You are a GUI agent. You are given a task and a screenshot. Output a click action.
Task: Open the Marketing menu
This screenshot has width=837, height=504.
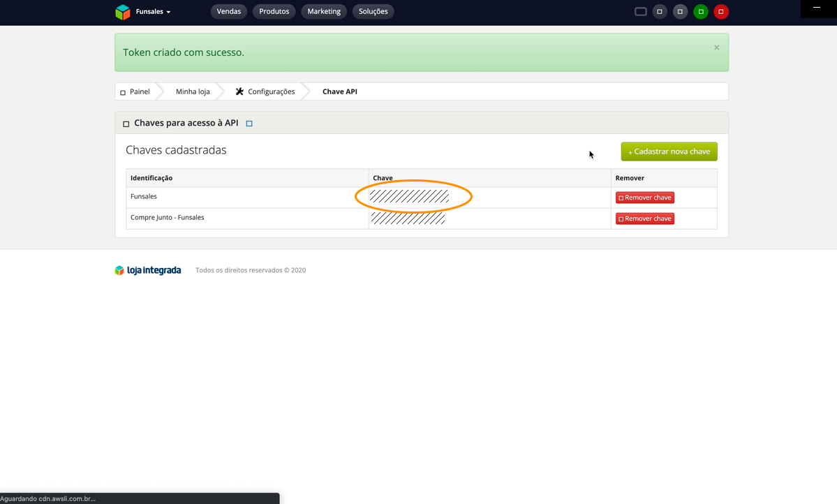coord(324,11)
